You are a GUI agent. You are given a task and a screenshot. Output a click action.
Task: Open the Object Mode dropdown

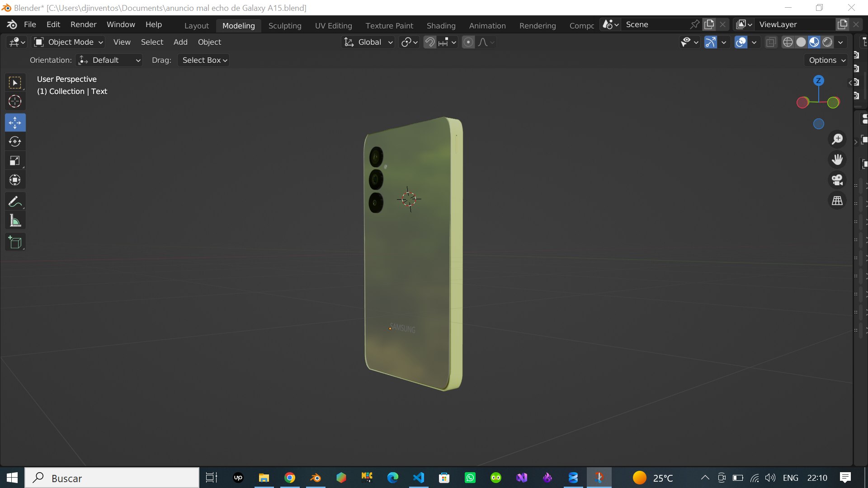tap(69, 42)
